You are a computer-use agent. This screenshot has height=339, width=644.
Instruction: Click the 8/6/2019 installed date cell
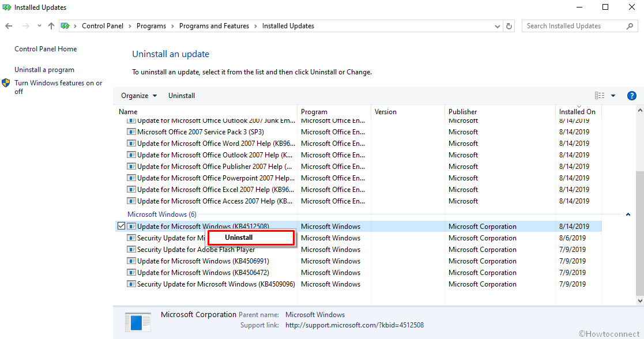[572, 238]
